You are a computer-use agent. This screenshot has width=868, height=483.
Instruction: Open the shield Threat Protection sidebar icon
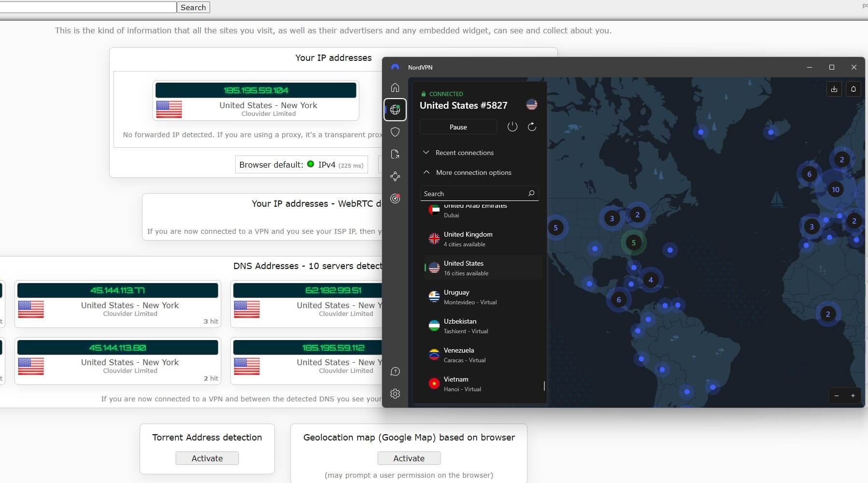click(395, 132)
